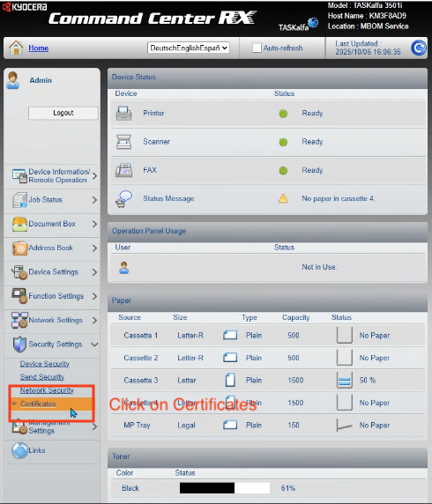Click the Device Status panel header
The height and width of the screenshot is (504, 432).
pyautogui.click(x=267, y=78)
